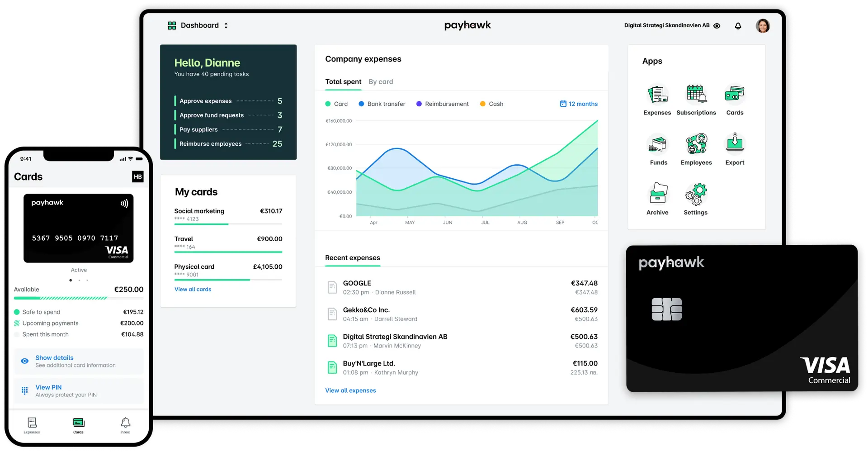Select the Inbox tab in mobile app

pos(125,425)
